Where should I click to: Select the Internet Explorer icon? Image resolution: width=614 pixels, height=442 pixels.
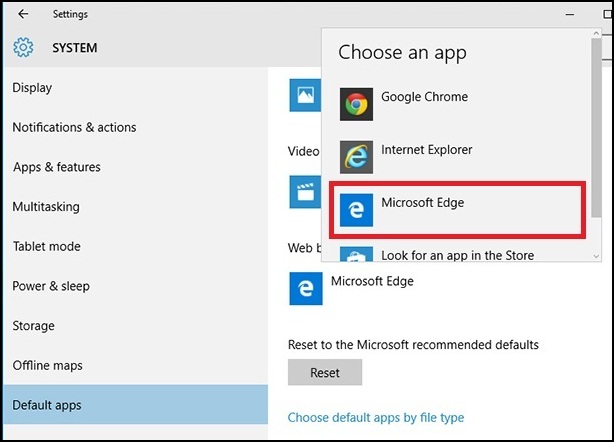click(356, 157)
